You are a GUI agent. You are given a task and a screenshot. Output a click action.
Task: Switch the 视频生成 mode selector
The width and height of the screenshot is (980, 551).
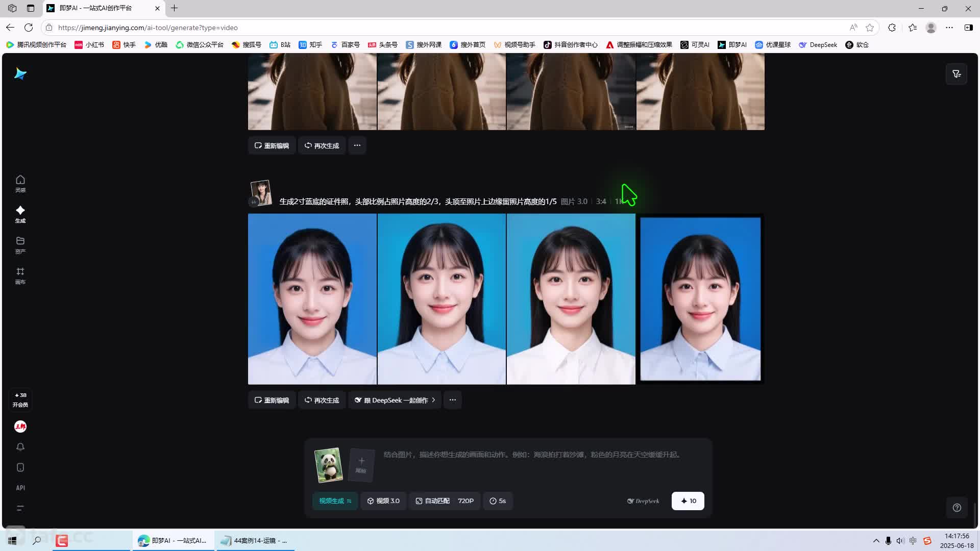click(335, 501)
